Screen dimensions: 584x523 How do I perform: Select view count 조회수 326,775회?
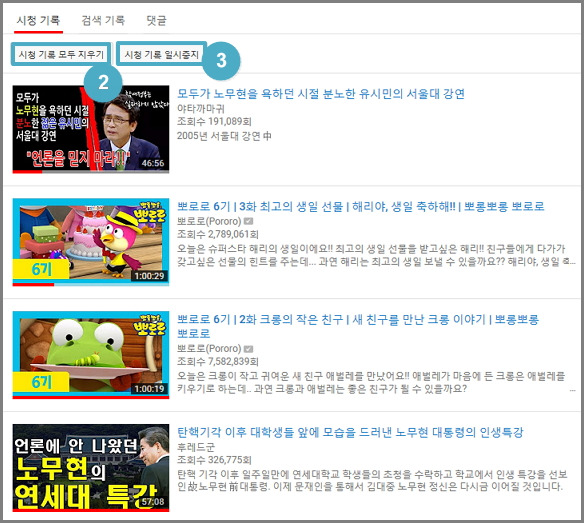click(x=214, y=460)
